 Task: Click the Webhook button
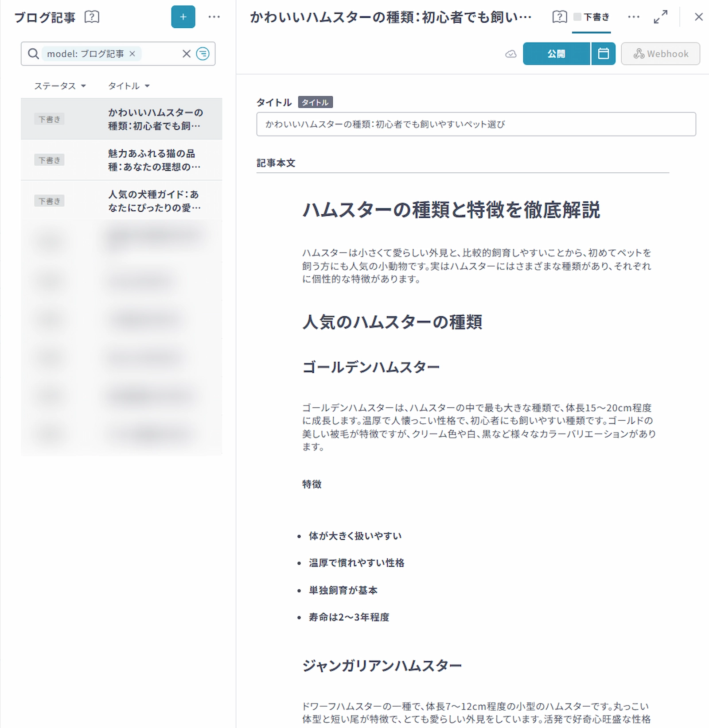pos(660,54)
